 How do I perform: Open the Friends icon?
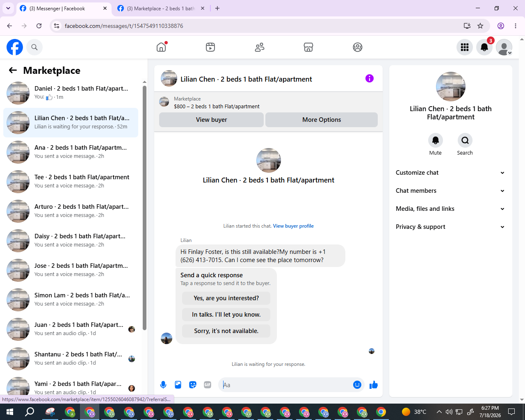260,47
